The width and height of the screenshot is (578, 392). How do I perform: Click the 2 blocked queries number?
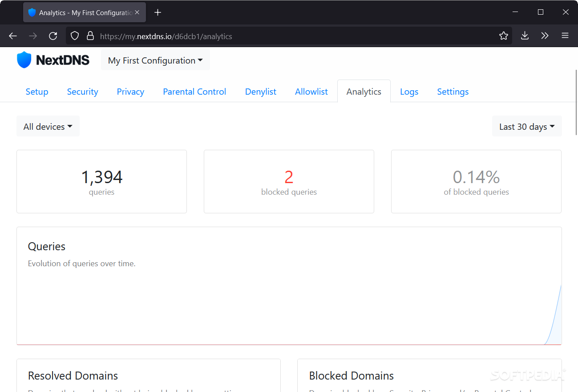coord(289,177)
